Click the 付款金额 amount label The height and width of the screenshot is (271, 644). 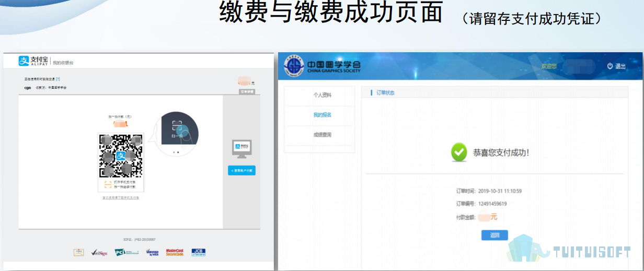(x=466, y=217)
